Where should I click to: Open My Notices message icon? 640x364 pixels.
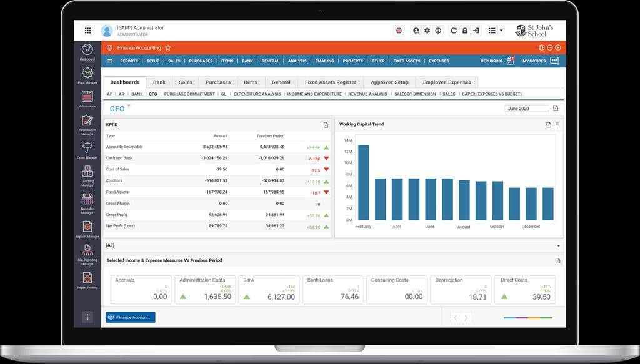[x=554, y=61]
